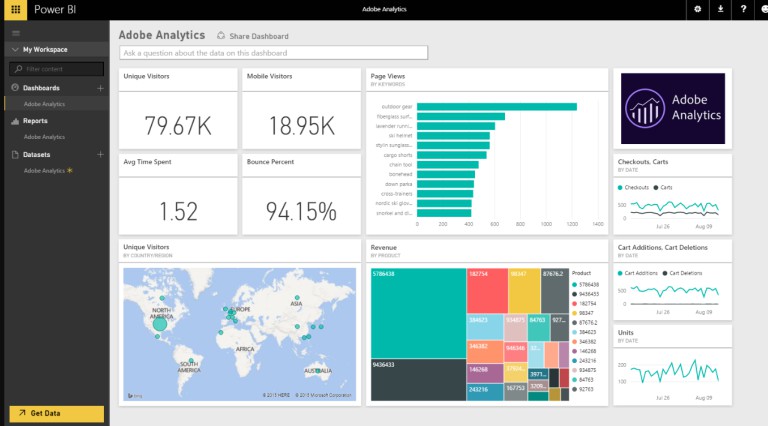Image resolution: width=768 pixels, height=426 pixels.
Task: Select the Dashboards section header
Action: click(41, 88)
